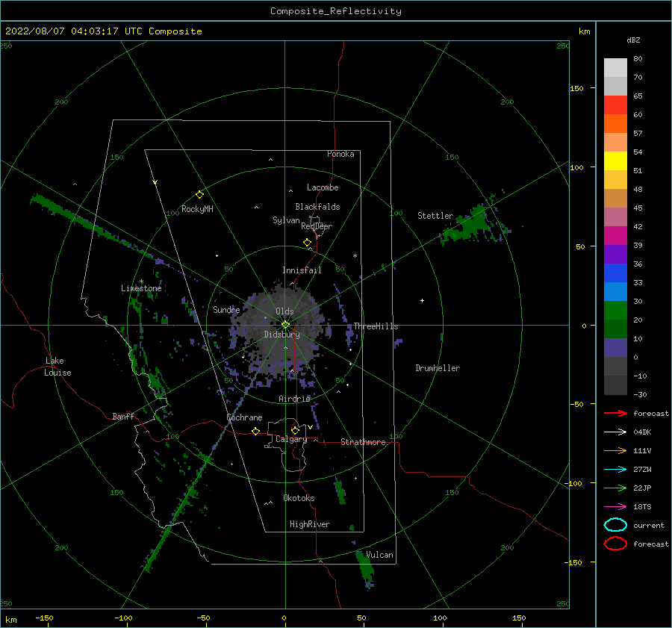The height and width of the screenshot is (628, 672).
Task: Click the Stettler city label
Action: (x=435, y=216)
